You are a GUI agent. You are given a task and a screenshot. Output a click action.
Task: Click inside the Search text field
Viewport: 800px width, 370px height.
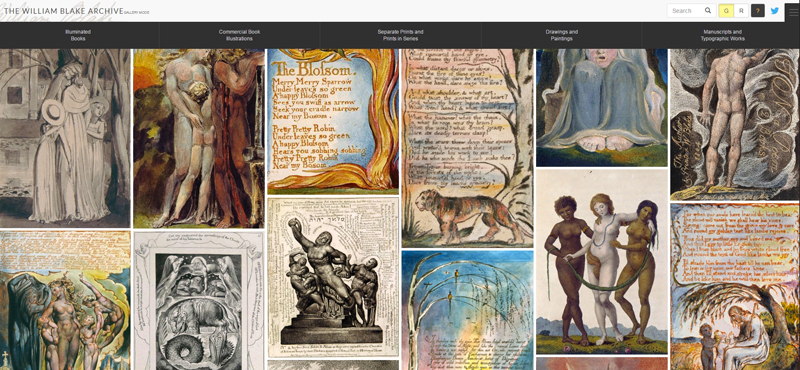(686, 10)
